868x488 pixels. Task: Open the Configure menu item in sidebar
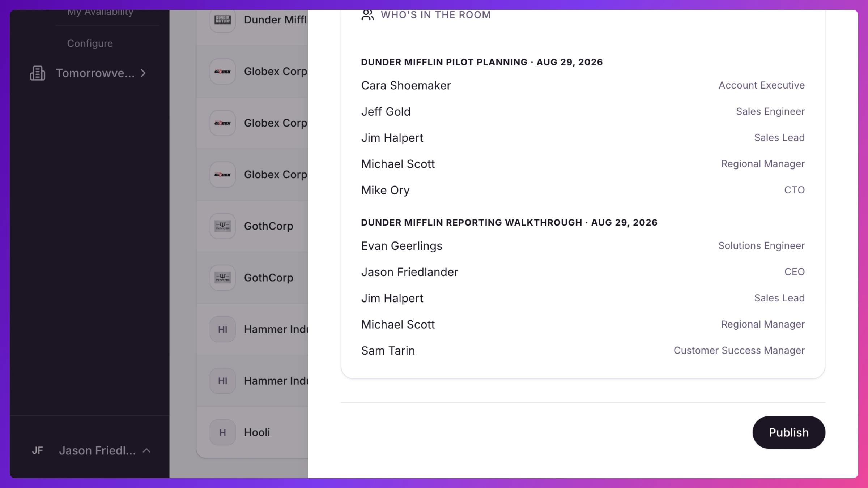tap(90, 43)
